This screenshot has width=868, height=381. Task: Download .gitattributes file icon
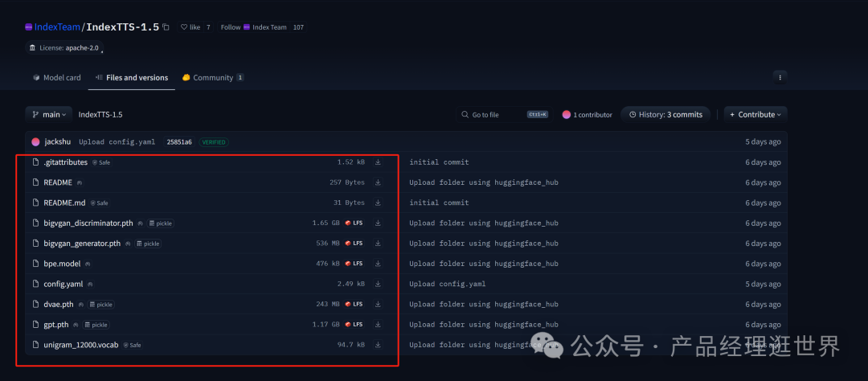[378, 162]
